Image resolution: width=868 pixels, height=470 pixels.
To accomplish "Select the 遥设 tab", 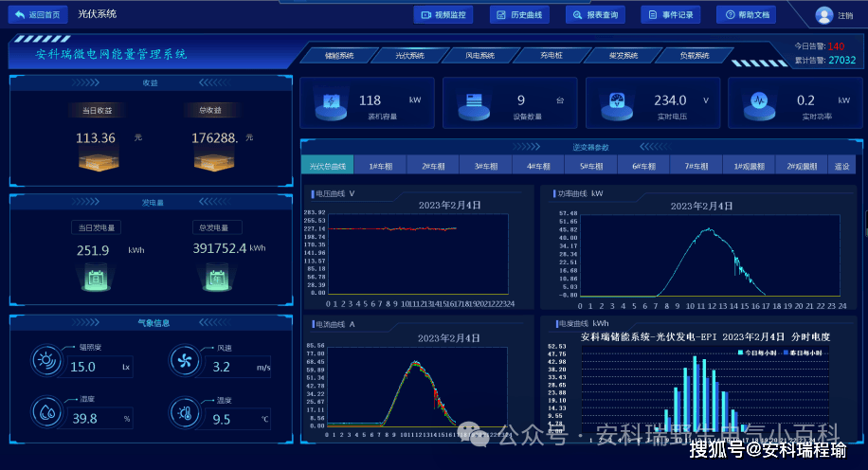I will 841,166.
